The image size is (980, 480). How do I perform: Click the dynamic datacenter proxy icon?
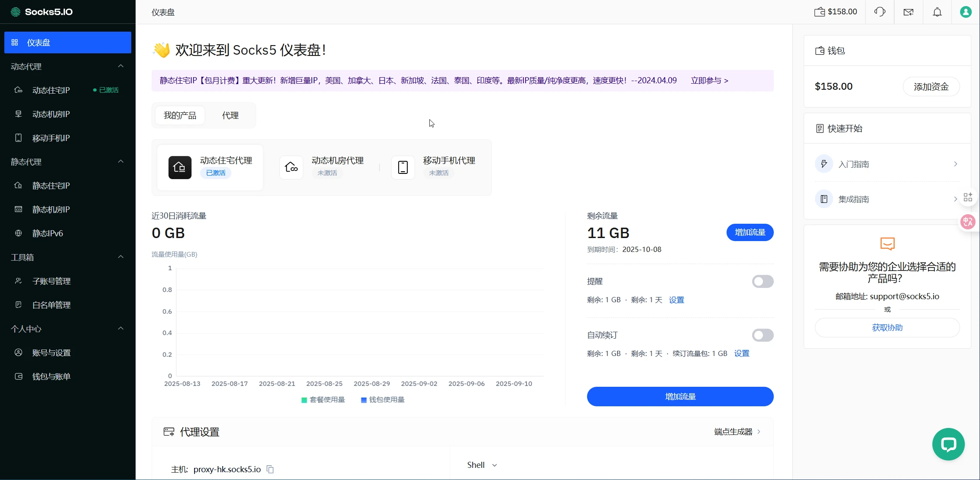pyautogui.click(x=291, y=167)
